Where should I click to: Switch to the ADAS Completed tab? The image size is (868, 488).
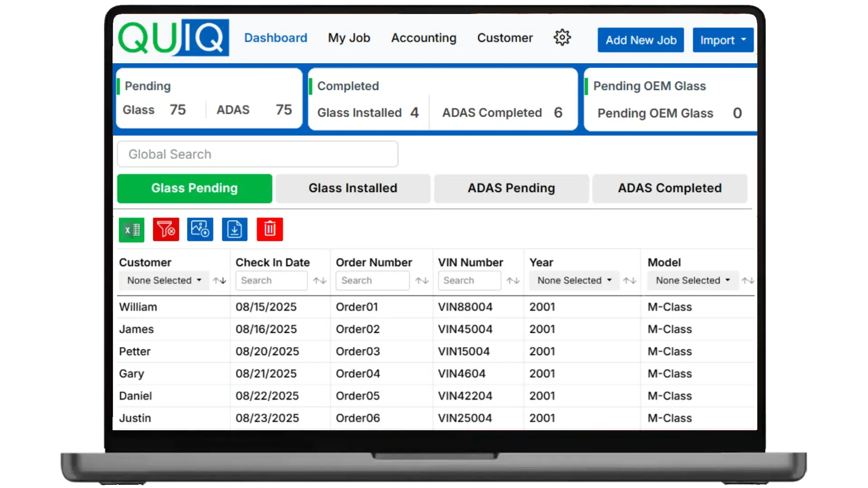[x=670, y=188]
